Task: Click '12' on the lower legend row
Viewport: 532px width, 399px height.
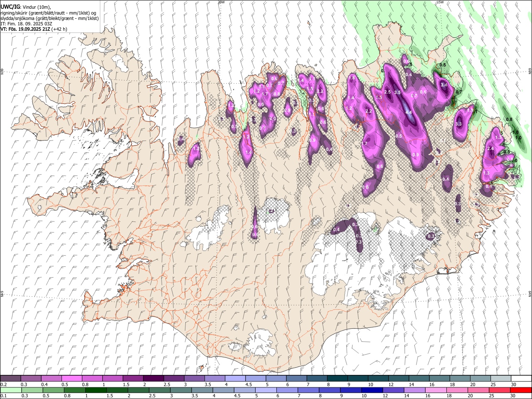Action: 385,396
